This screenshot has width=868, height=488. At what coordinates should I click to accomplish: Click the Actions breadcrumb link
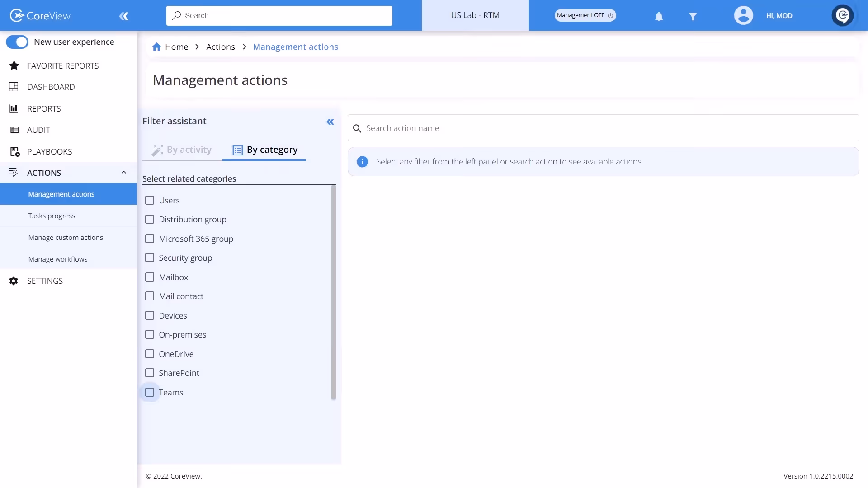point(221,47)
